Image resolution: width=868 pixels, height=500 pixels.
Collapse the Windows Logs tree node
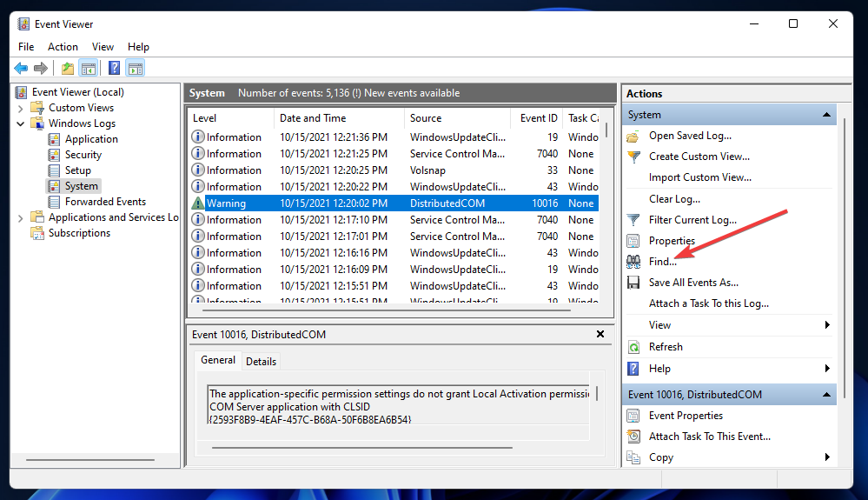21,123
